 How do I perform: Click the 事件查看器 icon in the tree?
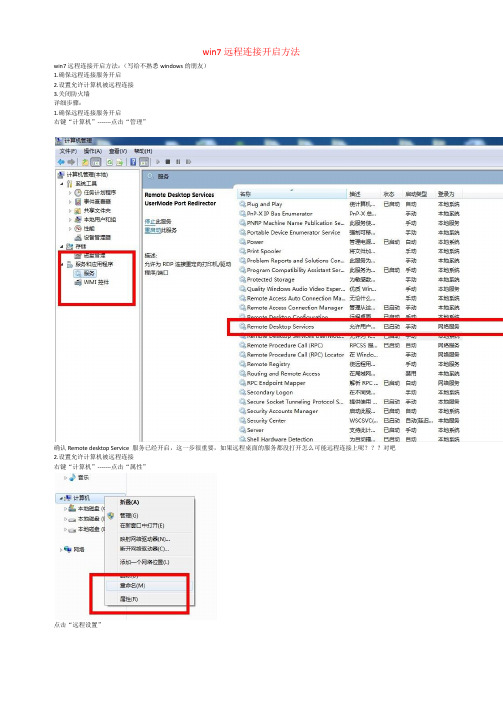[78, 201]
